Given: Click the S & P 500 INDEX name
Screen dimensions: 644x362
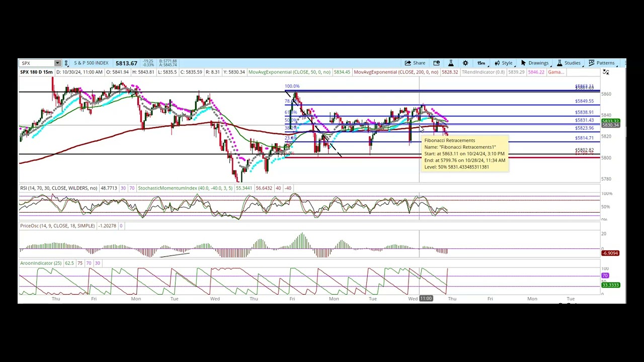Looking at the screenshot, I should click(x=91, y=63).
